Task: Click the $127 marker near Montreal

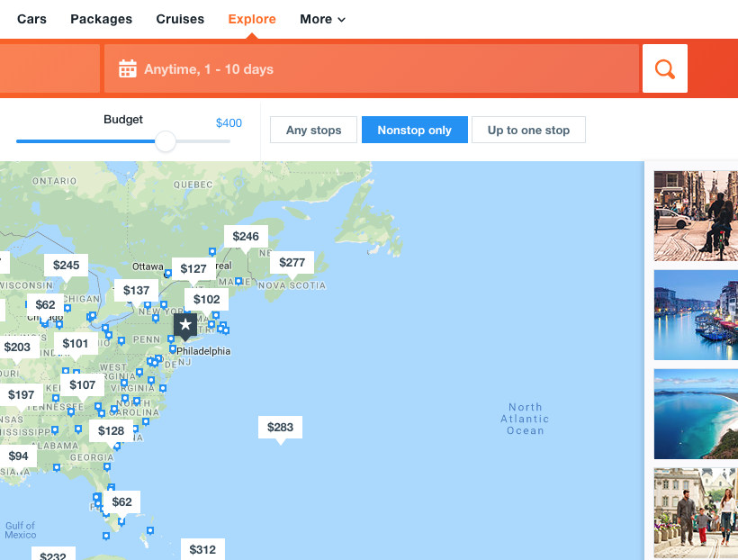Action: [193, 268]
